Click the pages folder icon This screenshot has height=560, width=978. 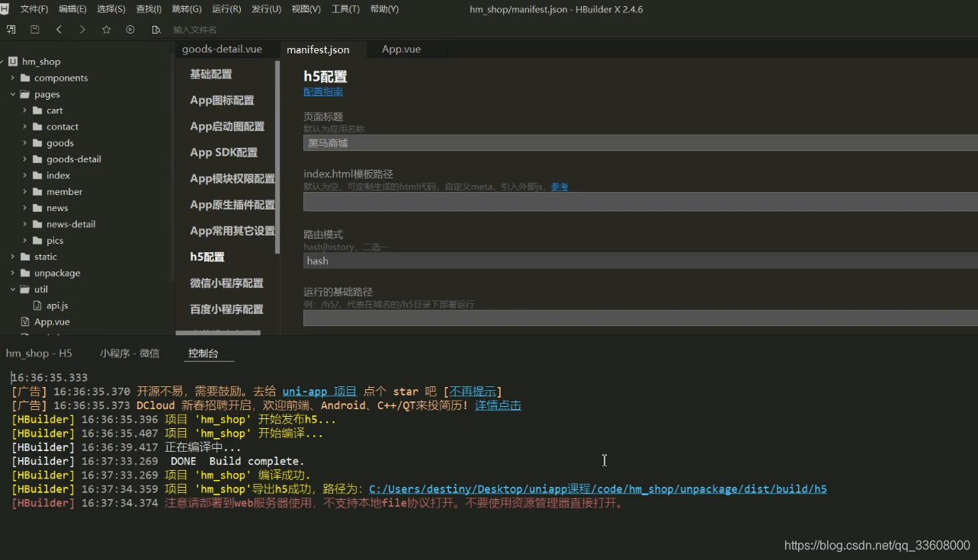(25, 94)
